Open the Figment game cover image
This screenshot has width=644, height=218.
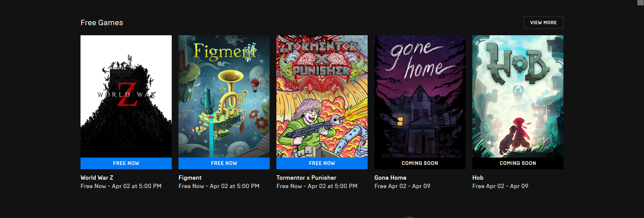point(224,96)
